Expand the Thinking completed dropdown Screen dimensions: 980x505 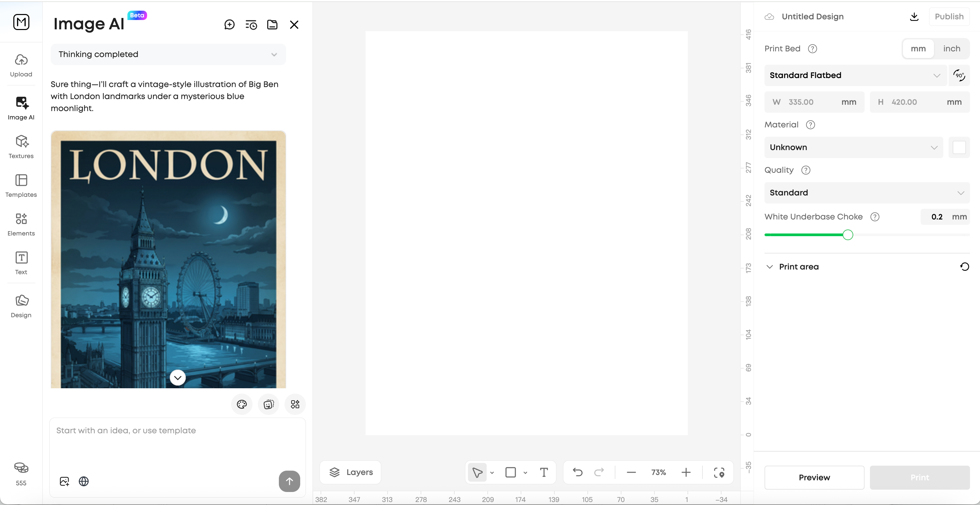point(168,54)
